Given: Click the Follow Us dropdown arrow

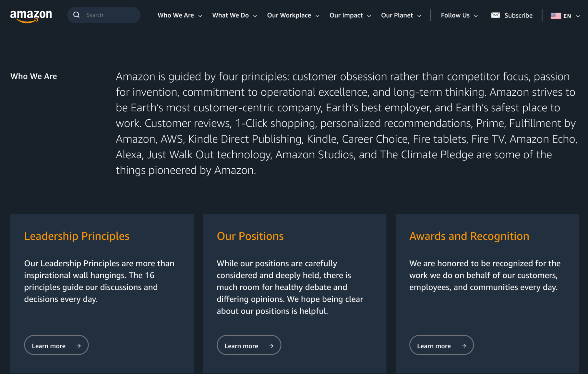Looking at the screenshot, I should pyautogui.click(x=477, y=15).
